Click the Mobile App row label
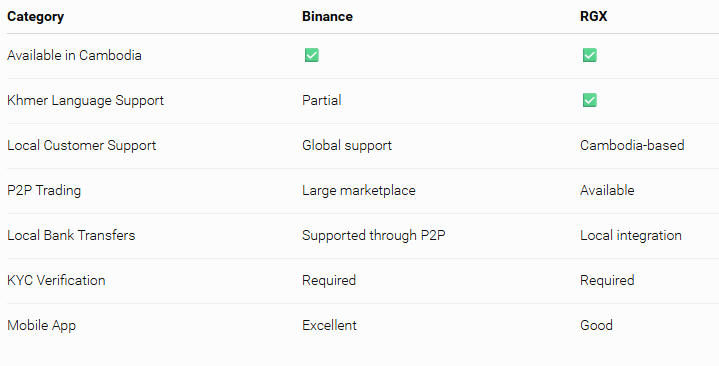Image resolution: width=719 pixels, height=366 pixels. (41, 325)
